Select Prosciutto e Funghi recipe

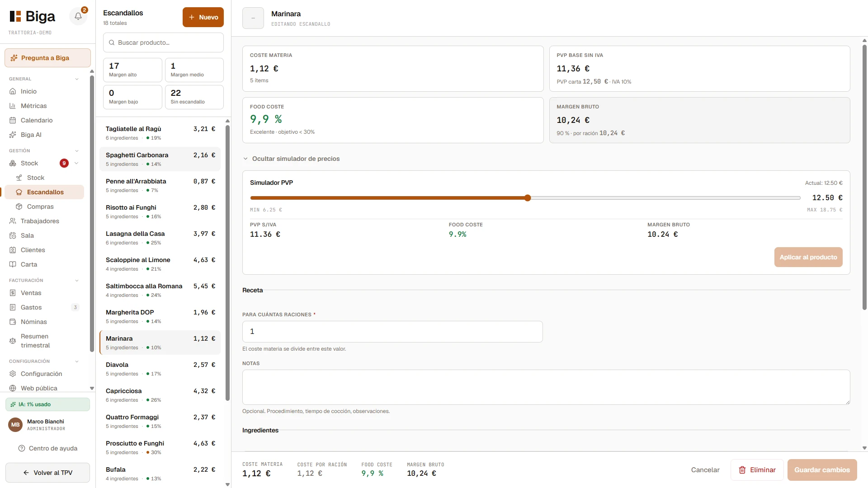pyautogui.click(x=160, y=447)
